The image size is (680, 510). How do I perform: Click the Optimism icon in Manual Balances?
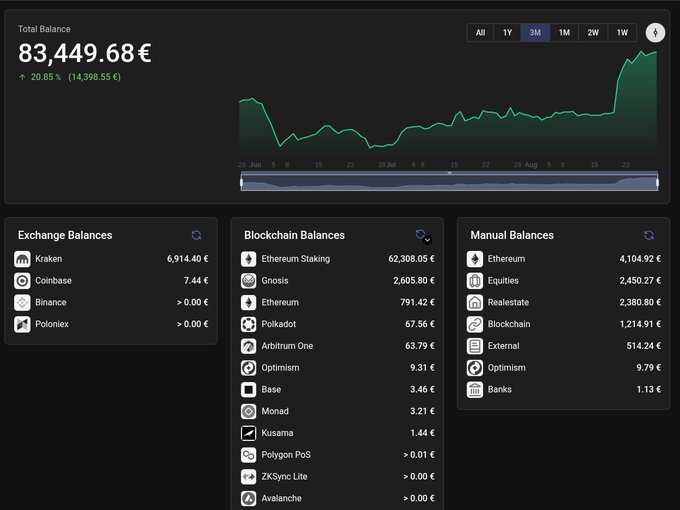[475, 368]
